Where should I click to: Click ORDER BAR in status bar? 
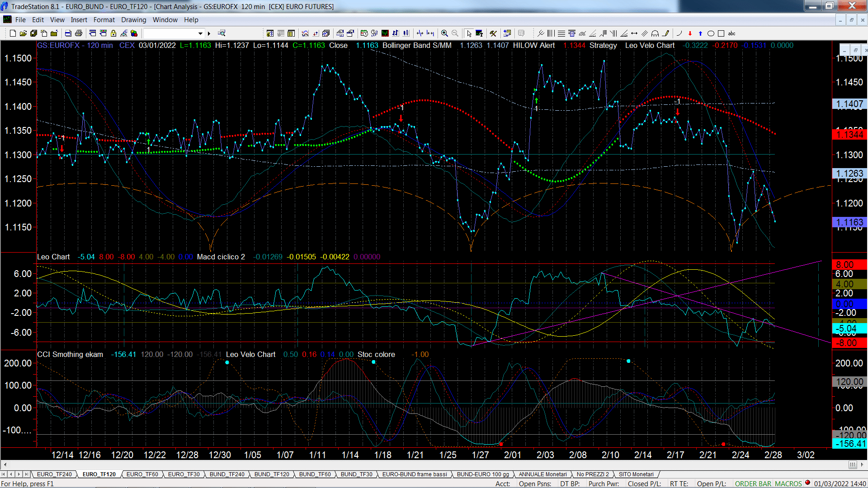753,483
